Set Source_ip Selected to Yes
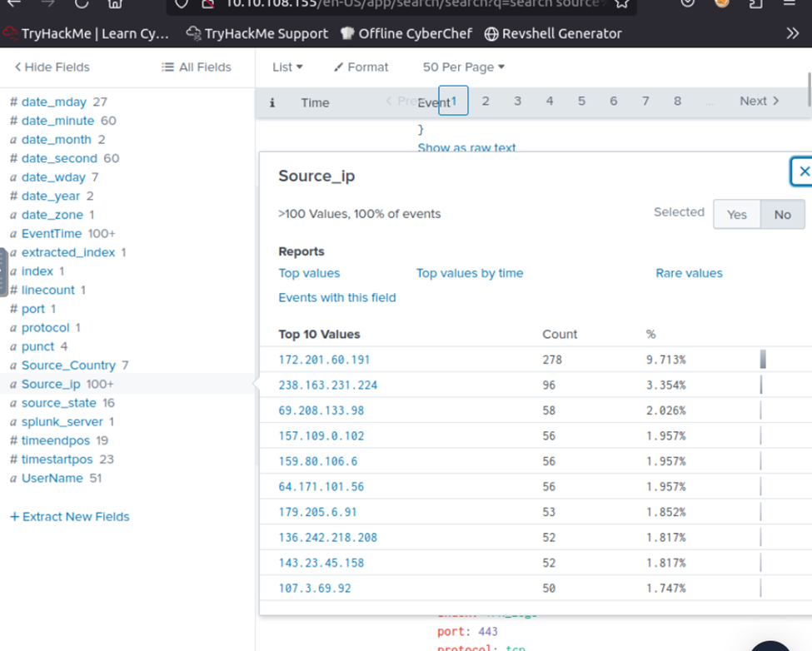 736,214
